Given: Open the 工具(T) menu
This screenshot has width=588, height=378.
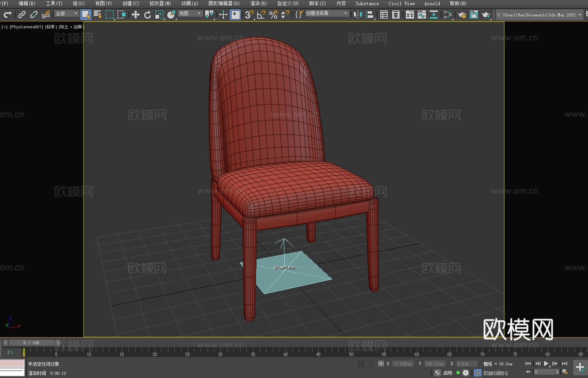Looking at the screenshot, I should [54, 4].
